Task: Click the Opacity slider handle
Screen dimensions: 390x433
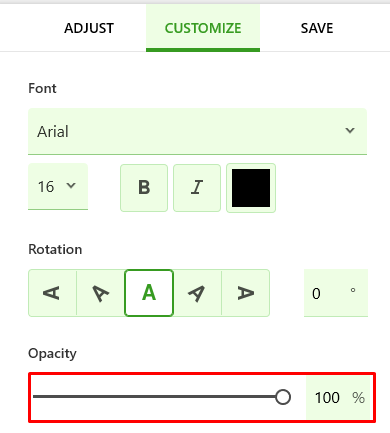Action: [283, 397]
